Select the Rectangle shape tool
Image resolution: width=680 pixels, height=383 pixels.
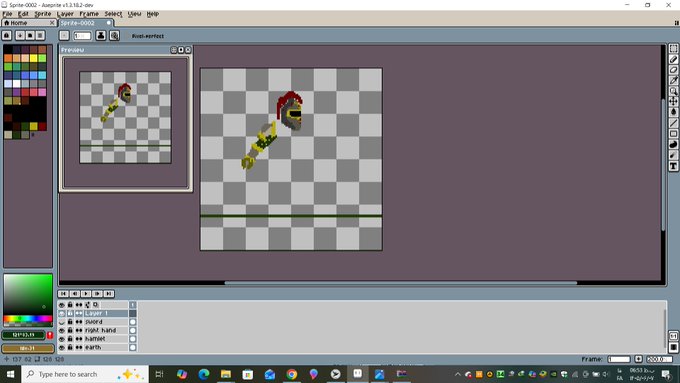pyautogui.click(x=673, y=134)
